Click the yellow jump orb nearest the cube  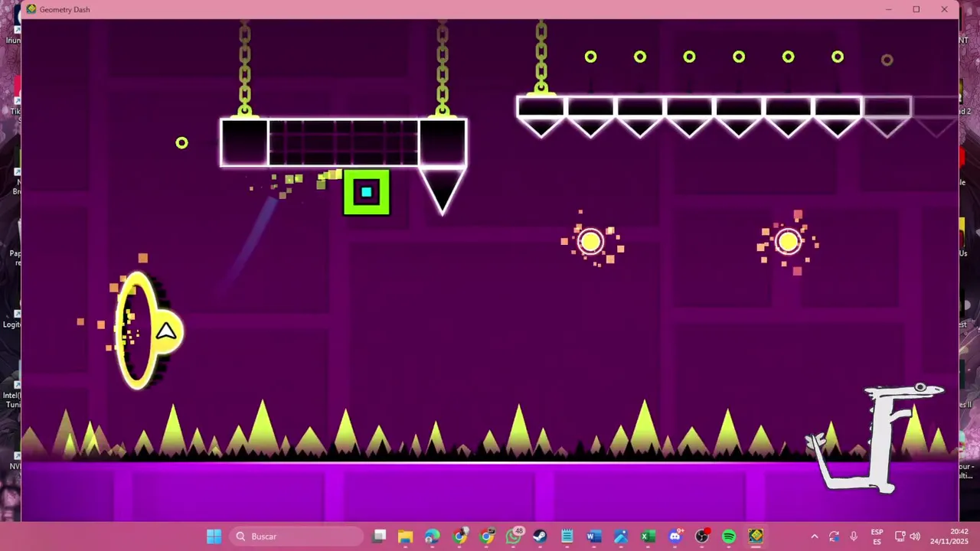[x=590, y=243]
